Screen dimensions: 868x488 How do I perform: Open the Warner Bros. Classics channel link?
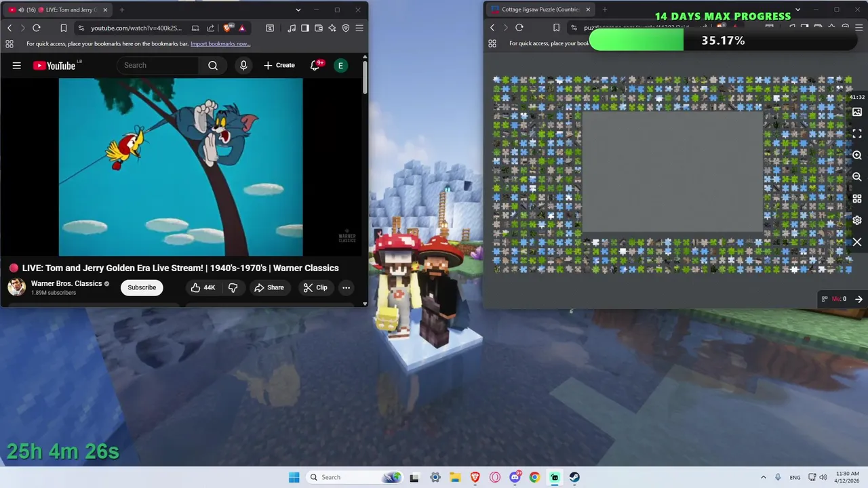66,283
